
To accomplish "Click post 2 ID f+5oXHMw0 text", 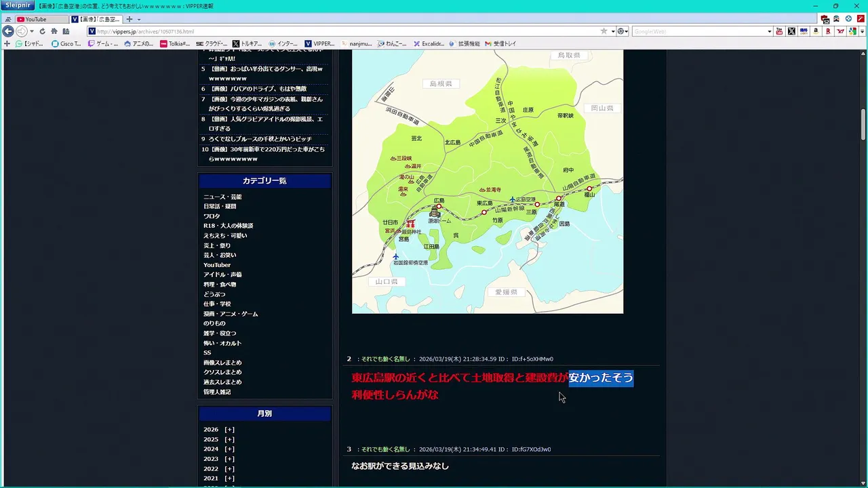I will pos(532,359).
